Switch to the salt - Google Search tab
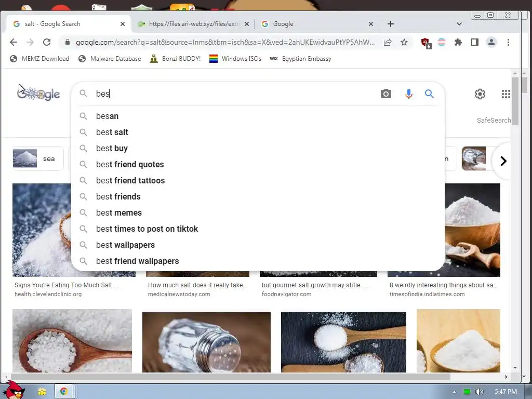 coord(68,24)
